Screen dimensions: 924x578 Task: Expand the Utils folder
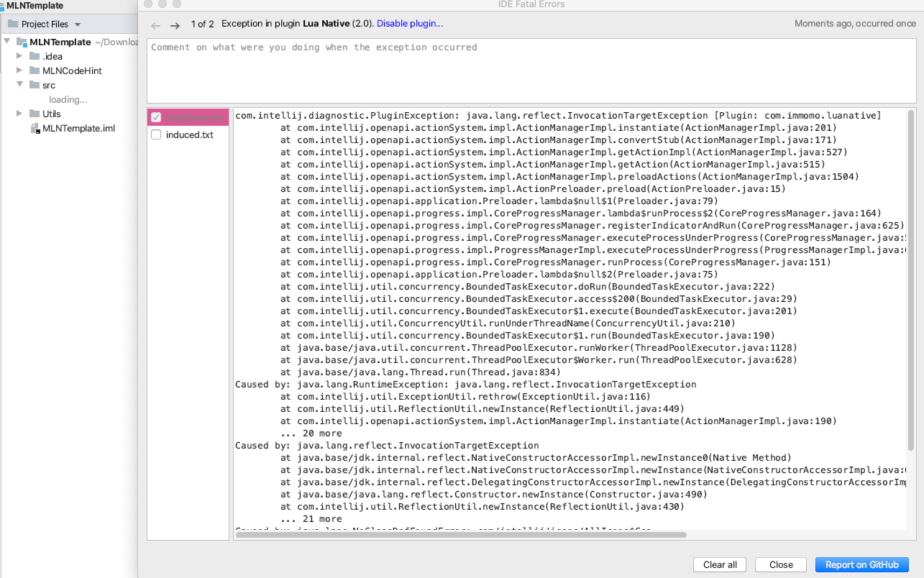tap(19, 114)
